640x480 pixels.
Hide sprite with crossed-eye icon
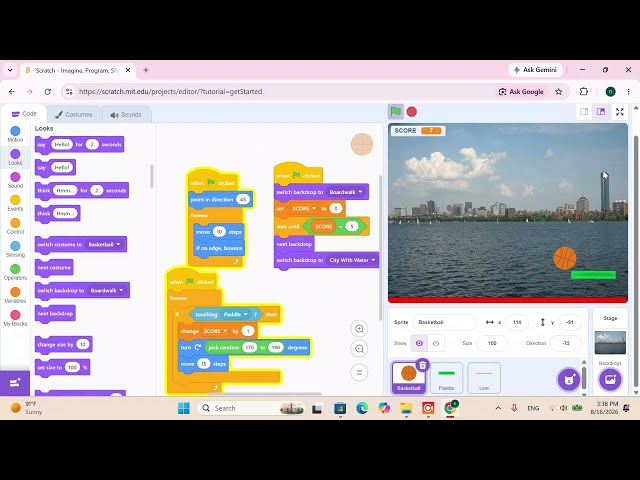pos(436,343)
